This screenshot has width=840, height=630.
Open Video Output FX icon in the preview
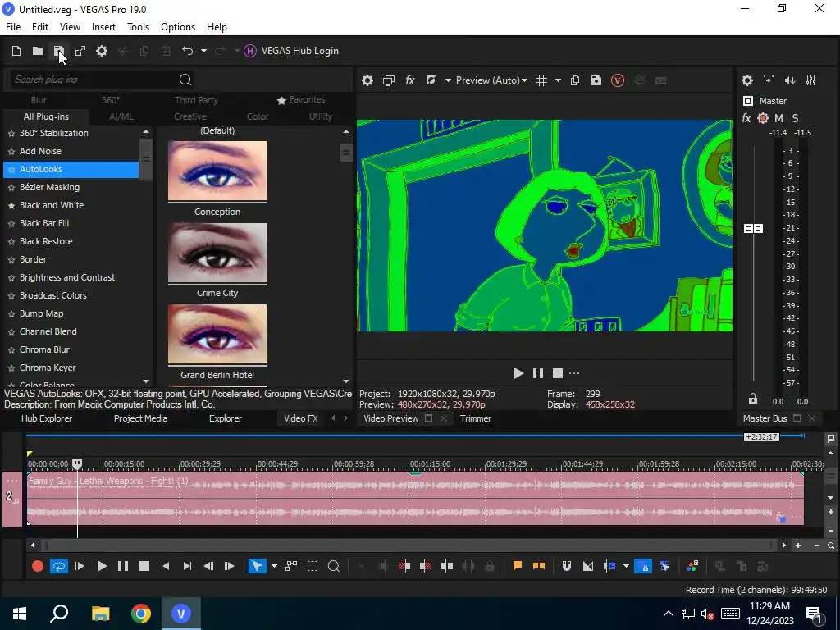[410, 80]
